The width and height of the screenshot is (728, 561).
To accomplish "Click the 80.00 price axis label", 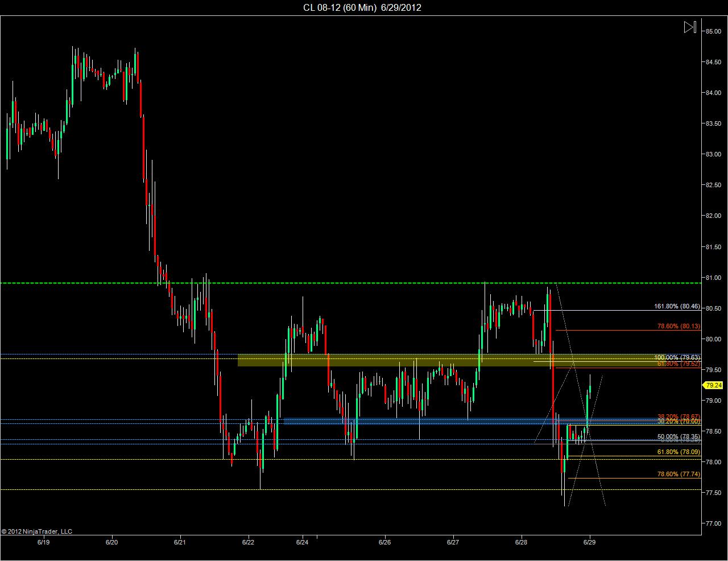I will coord(713,339).
